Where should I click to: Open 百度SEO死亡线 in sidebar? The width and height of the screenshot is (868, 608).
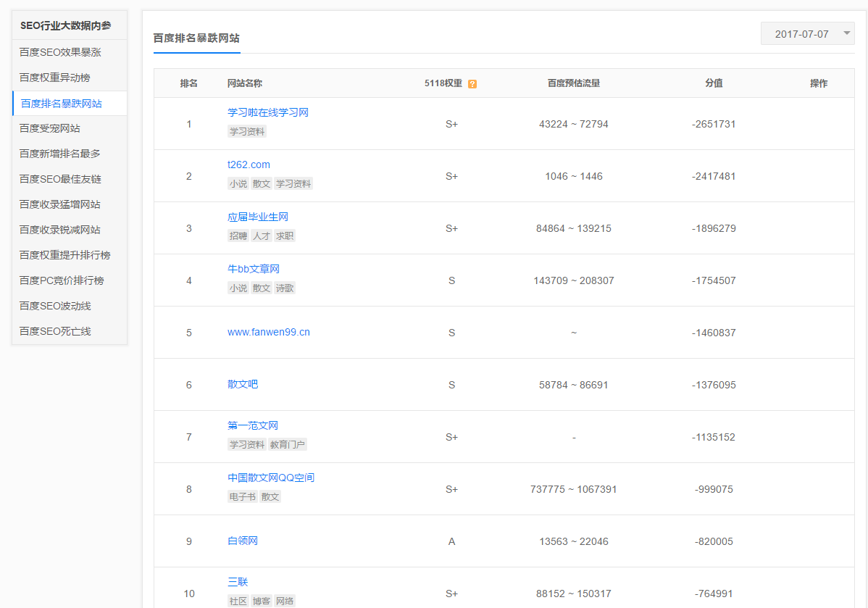click(55, 331)
